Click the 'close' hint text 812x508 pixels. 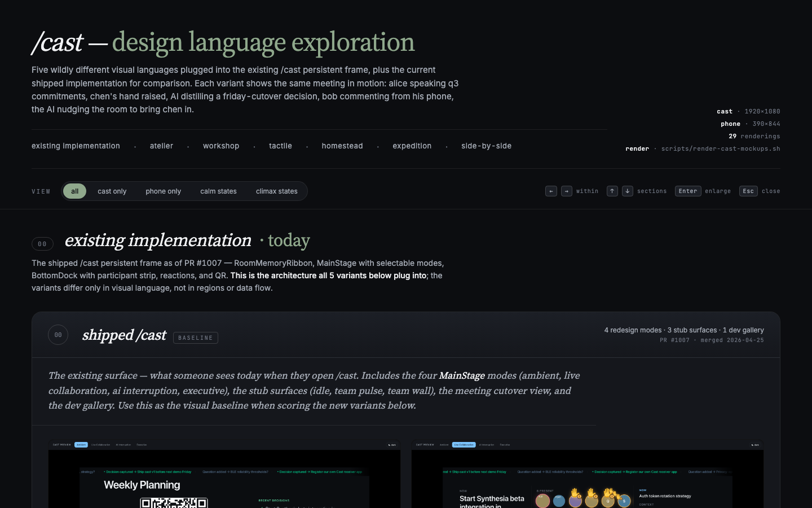click(x=771, y=191)
